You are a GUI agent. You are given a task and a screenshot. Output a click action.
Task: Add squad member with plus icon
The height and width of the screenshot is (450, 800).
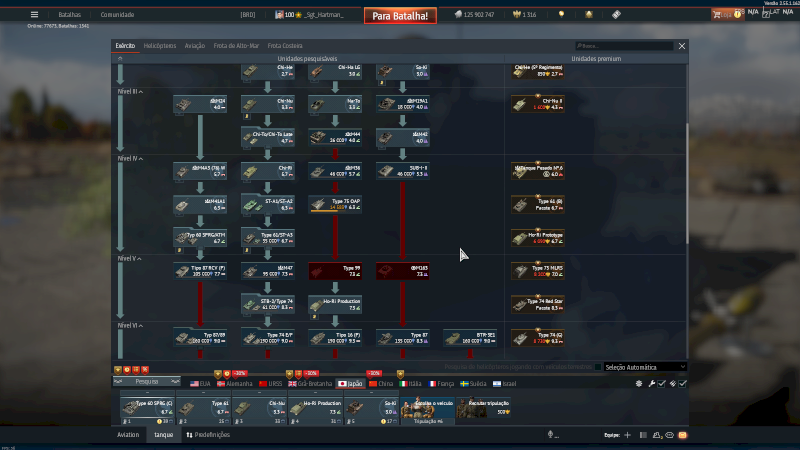click(x=628, y=435)
